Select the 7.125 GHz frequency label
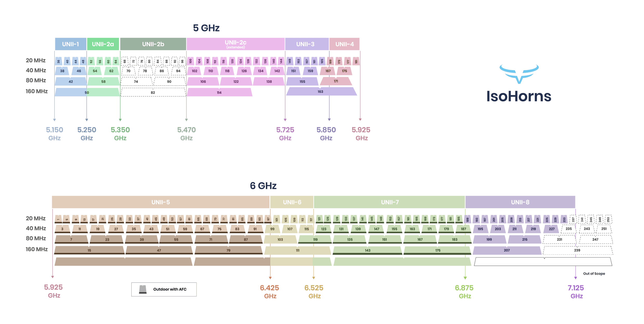 [x=576, y=292]
